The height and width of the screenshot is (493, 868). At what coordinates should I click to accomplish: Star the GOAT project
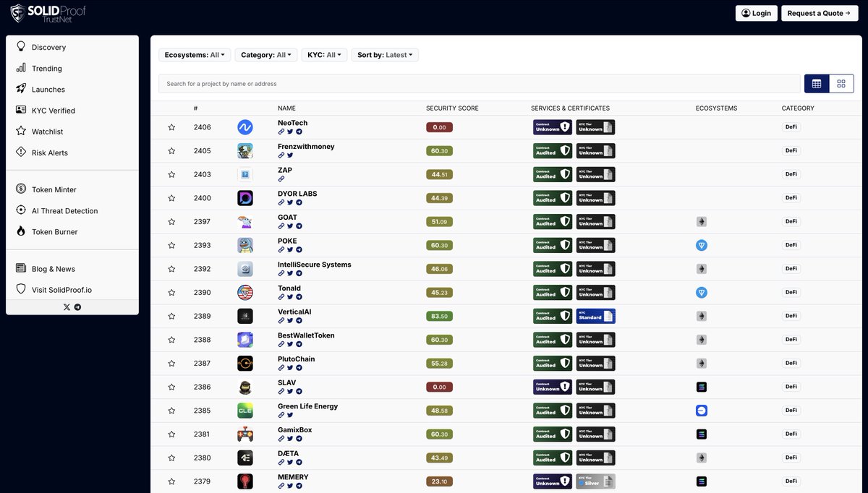pyautogui.click(x=171, y=222)
